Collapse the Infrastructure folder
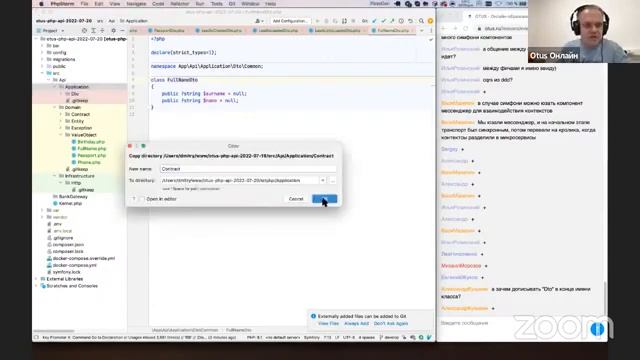The height and width of the screenshot is (360, 640). [55, 176]
